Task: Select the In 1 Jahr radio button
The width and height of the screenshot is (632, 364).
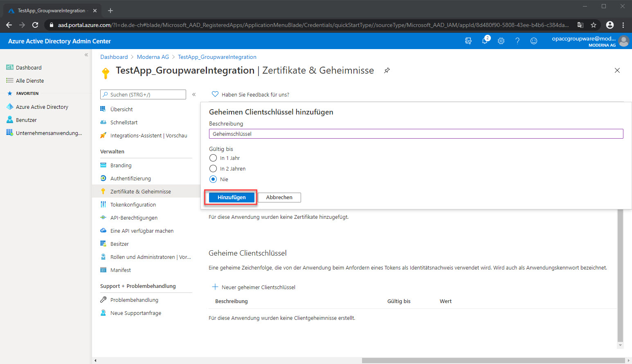Action: [x=213, y=158]
